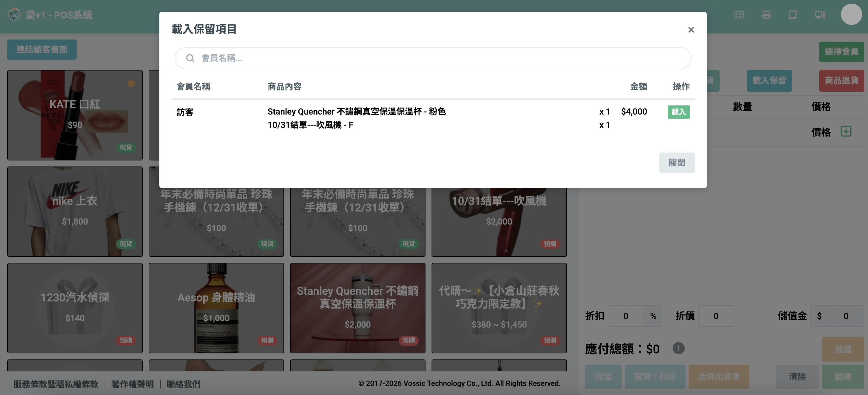Click the green plus icon beside 價格
This screenshot has width=868, height=395.
846,131
